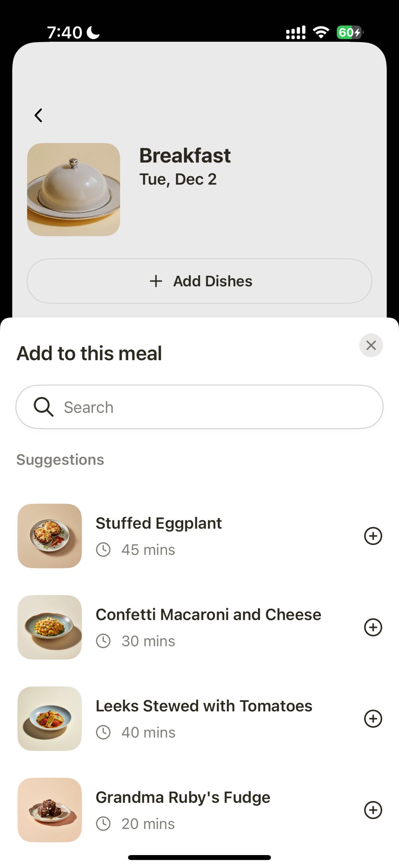This screenshot has height=868, width=399.
Task: Tap the battery indicator in status bar
Action: pyautogui.click(x=349, y=33)
